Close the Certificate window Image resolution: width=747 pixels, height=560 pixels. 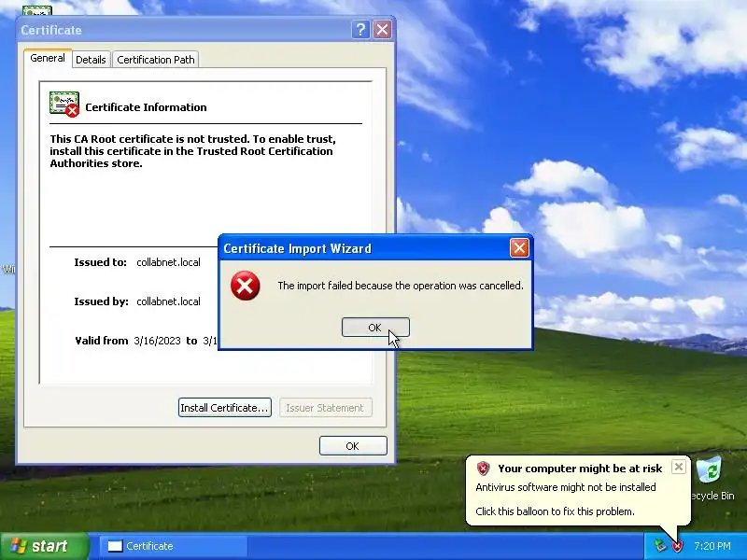[382, 30]
